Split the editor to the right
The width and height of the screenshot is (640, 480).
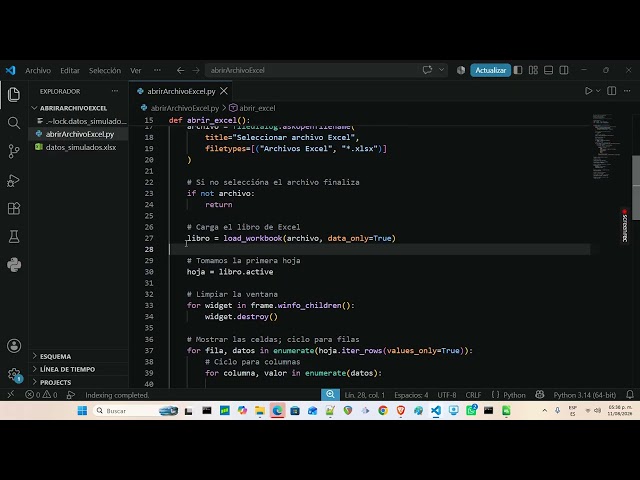click(611, 91)
